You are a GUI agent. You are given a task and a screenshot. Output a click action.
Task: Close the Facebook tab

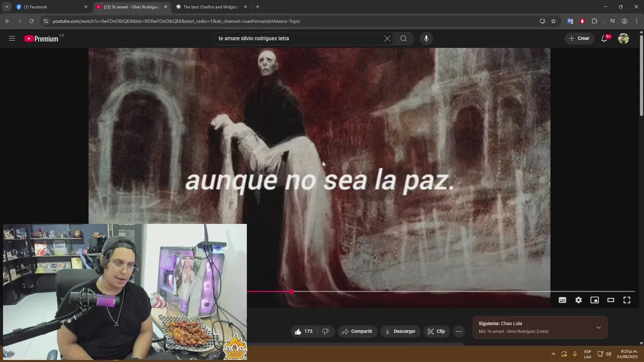tap(86, 7)
